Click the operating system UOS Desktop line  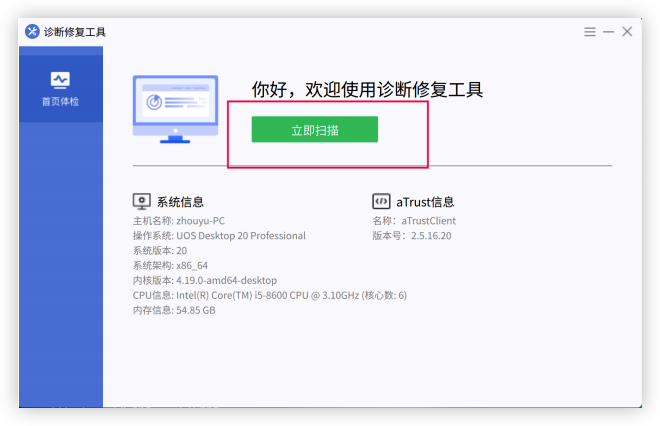point(219,236)
